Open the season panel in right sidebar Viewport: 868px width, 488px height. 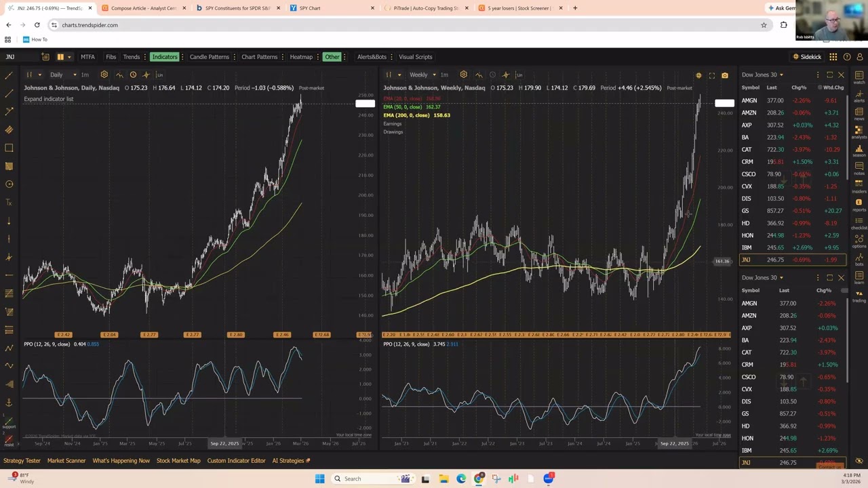[859, 150]
